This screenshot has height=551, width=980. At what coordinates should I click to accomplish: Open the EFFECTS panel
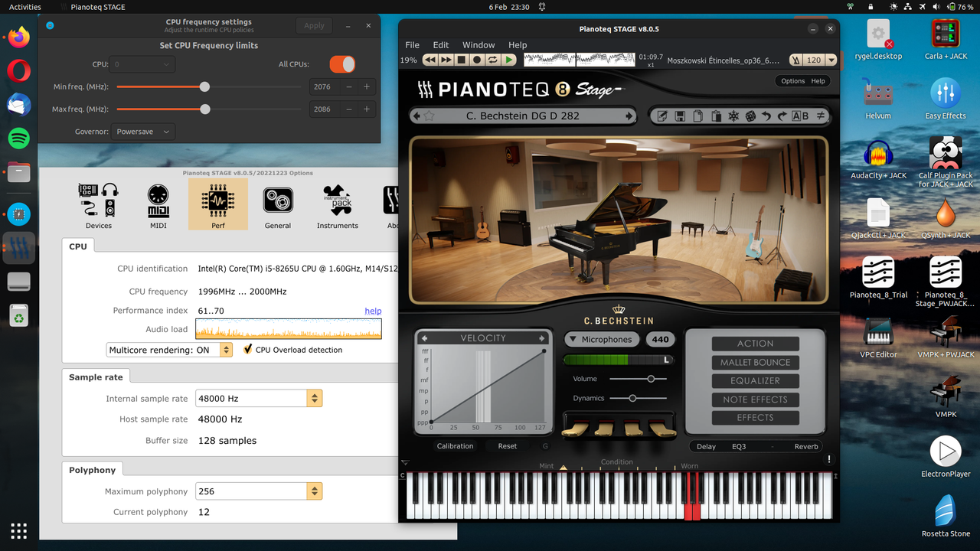pyautogui.click(x=755, y=418)
